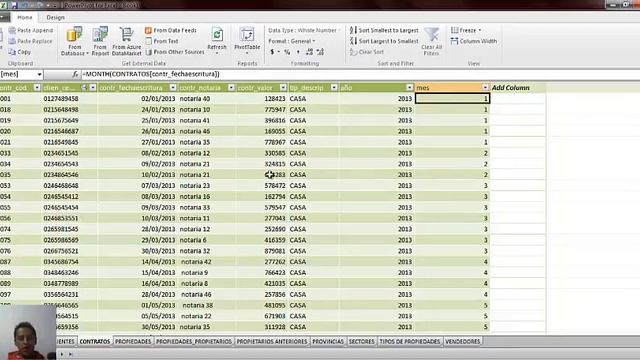
Task: Open Freeze columns menu
Action: (x=466, y=30)
